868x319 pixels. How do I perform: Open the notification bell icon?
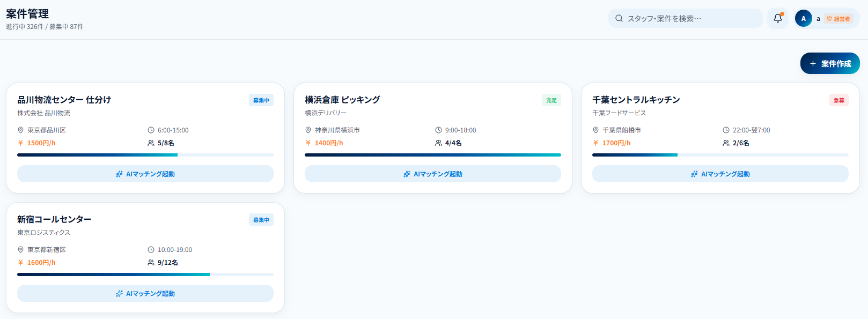coord(777,18)
